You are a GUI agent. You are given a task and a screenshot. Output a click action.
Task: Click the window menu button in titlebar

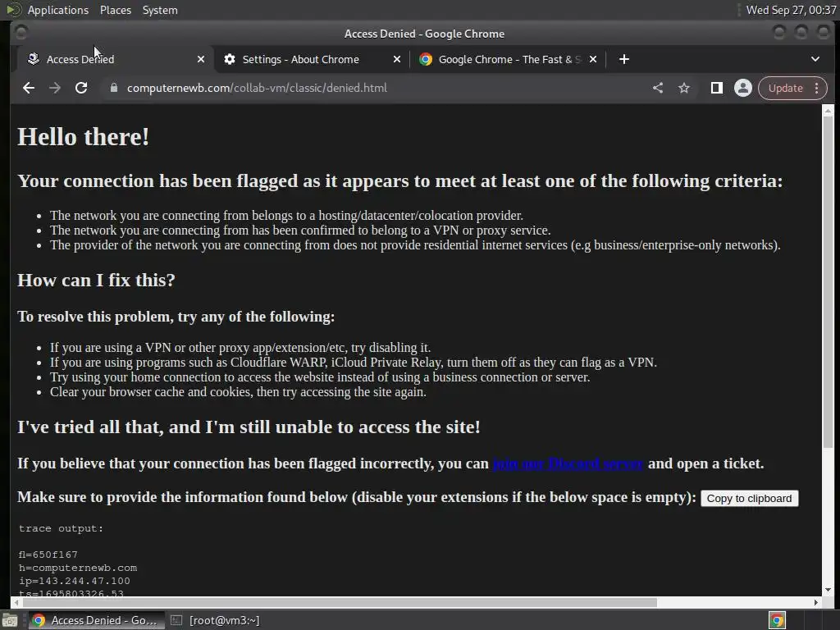[21, 33]
